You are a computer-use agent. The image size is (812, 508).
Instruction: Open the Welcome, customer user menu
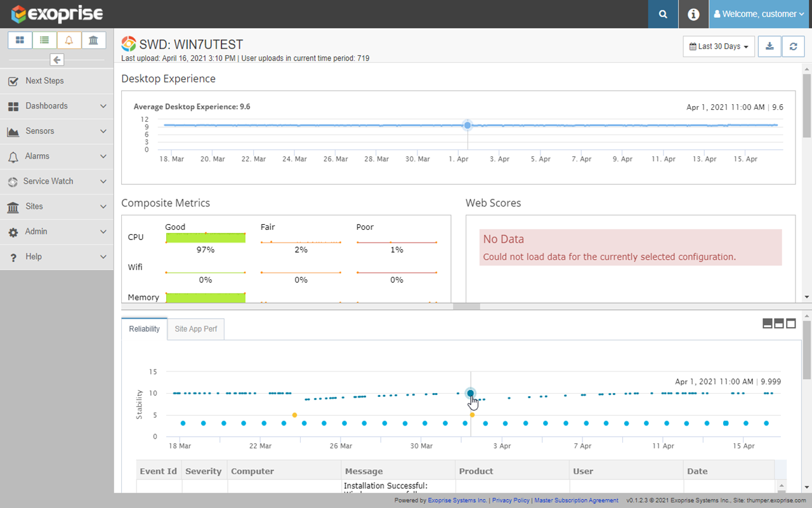(x=760, y=14)
